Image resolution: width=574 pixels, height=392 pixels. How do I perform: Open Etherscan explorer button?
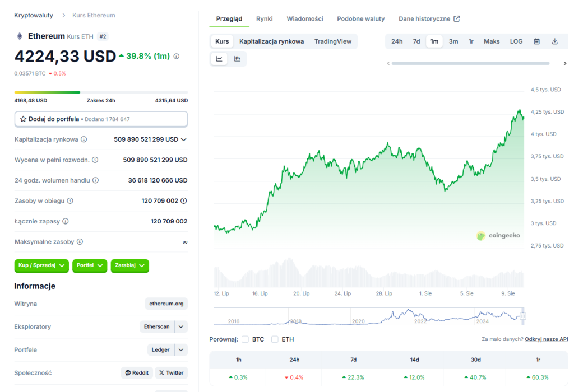[157, 326]
